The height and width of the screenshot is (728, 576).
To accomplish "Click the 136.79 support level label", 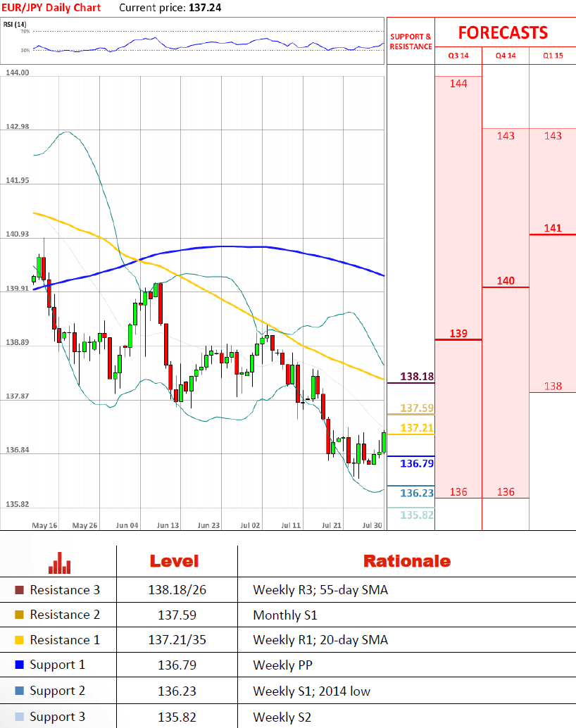I will [x=417, y=463].
